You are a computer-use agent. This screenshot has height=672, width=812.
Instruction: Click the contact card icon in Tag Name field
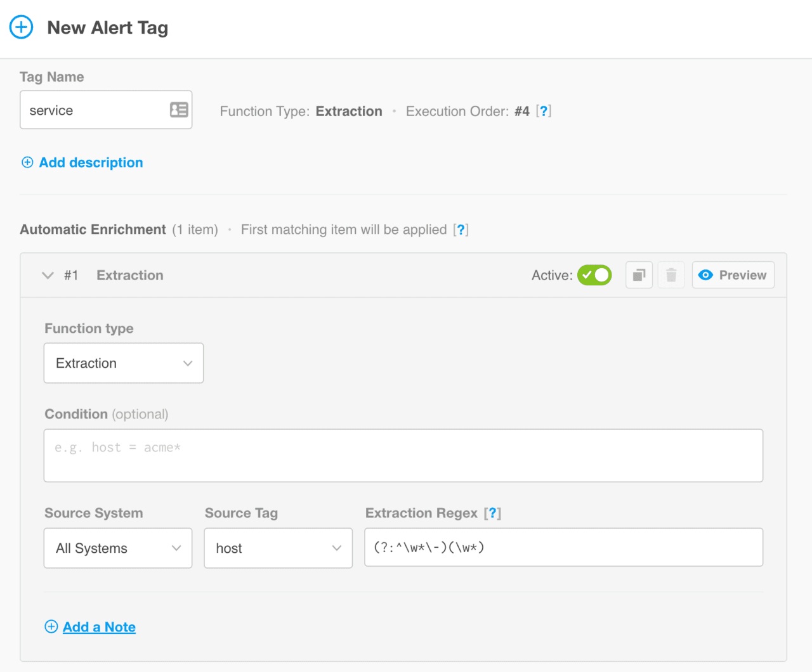coord(179,109)
